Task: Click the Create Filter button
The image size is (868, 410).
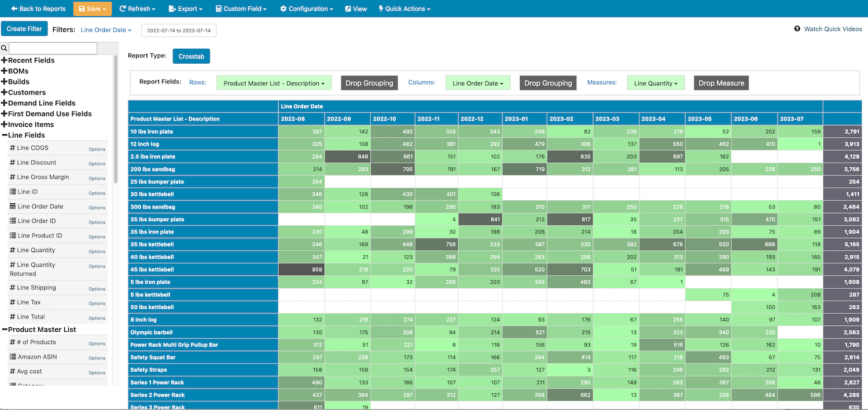Action: point(24,29)
